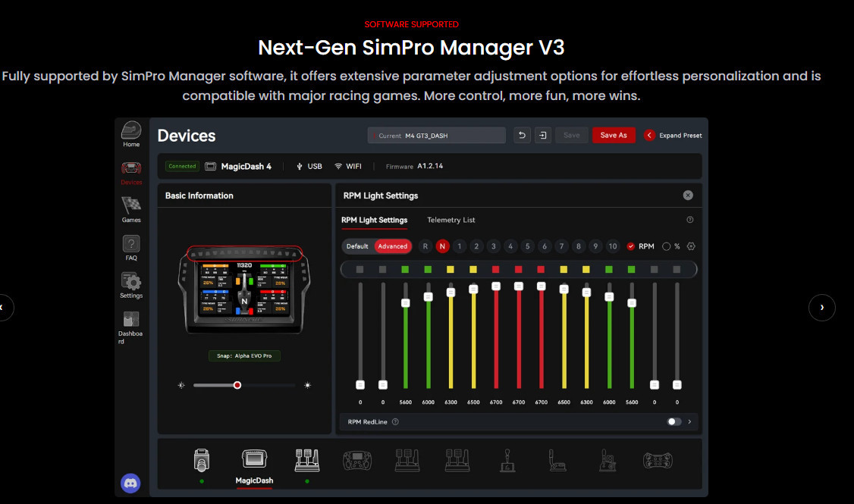Viewport: 854px width, 504px height.
Task: Click Expand Preset arrow button
Action: pos(649,135)
